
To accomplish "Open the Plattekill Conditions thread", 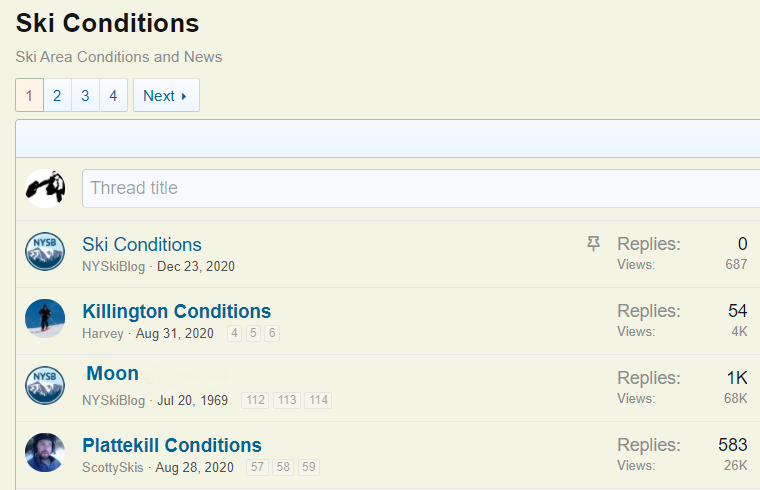I will [x=172, y=445].
